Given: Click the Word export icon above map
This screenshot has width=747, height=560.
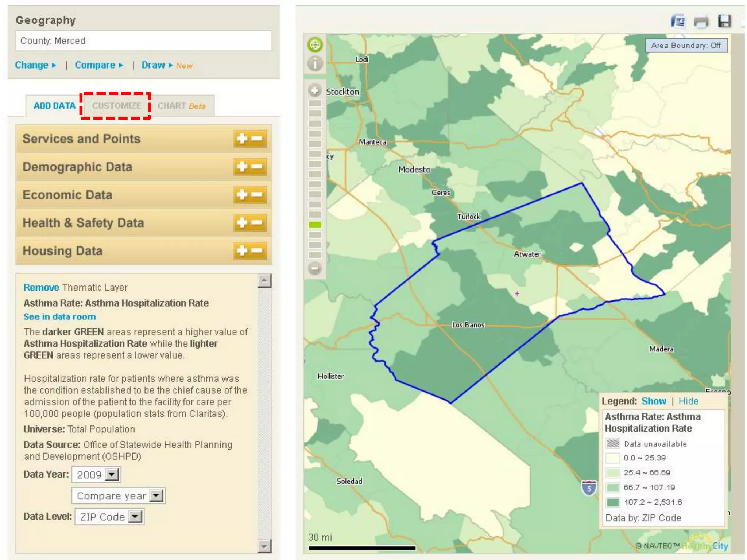Looking at the screenshot, I should coord(678,22).
